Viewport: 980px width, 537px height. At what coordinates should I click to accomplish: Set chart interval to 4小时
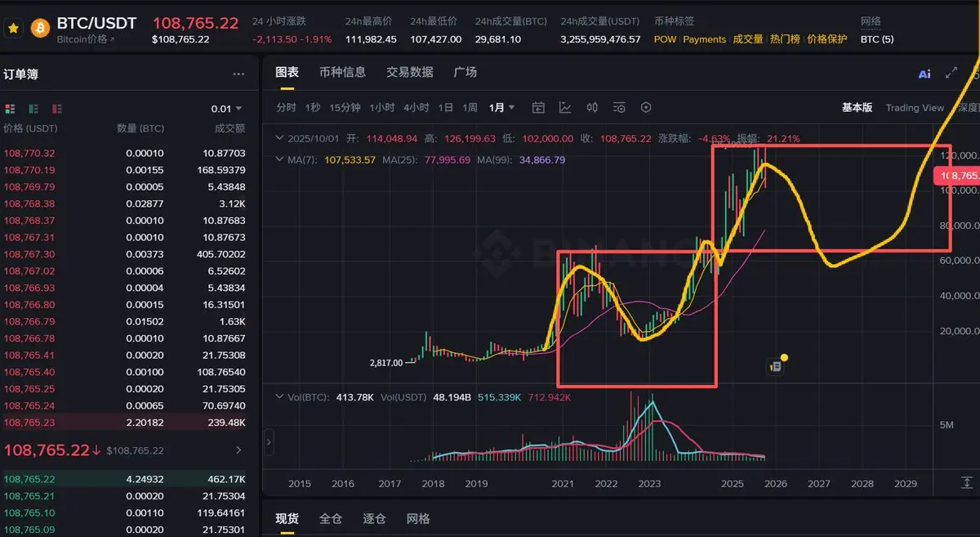(x=416, y=107)
